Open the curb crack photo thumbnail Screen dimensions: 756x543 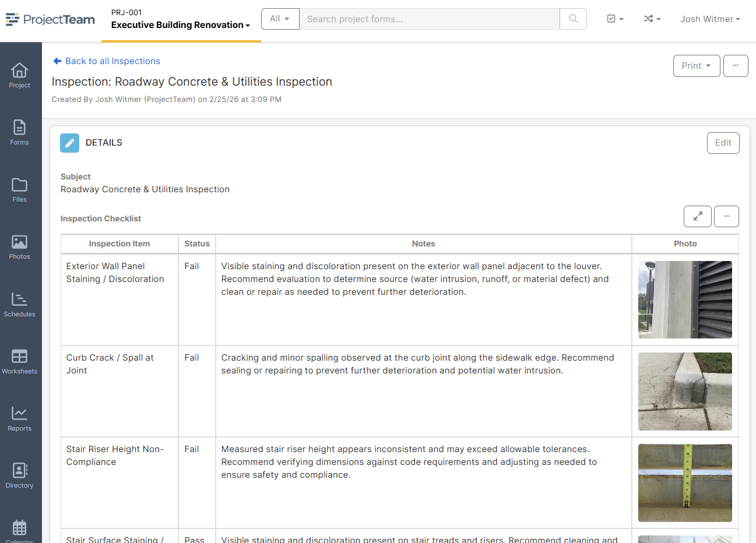(x=685, y=392)
